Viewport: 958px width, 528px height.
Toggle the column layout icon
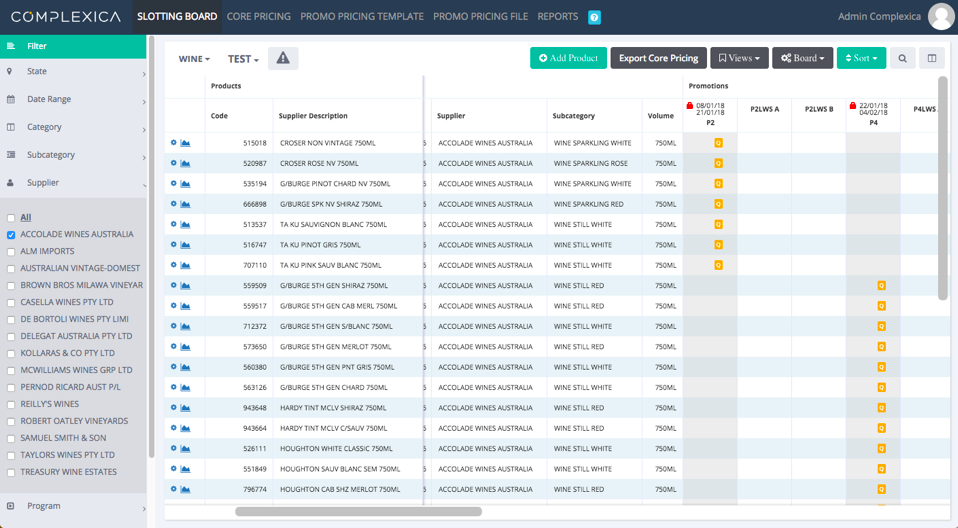coord(932,58)
